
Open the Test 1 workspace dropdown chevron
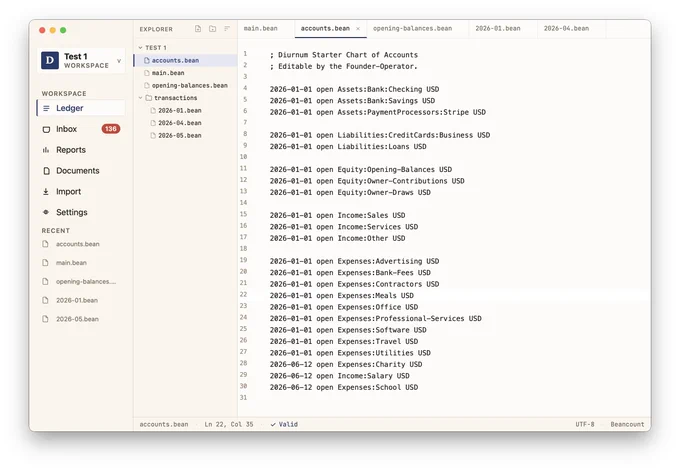119,61
